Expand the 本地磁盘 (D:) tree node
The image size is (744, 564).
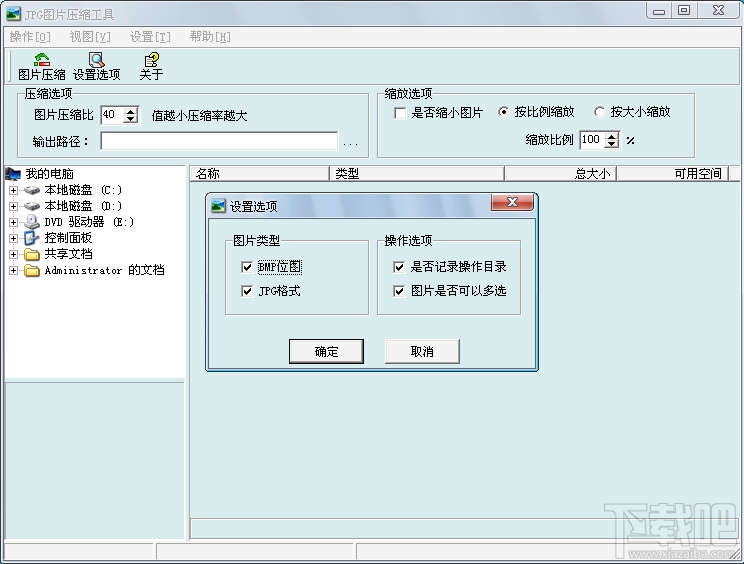13,206
